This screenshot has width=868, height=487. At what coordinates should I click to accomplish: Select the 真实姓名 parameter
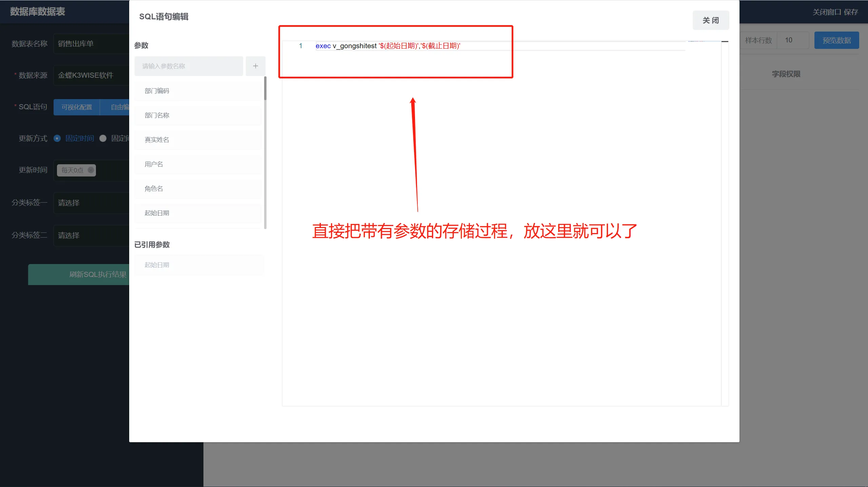[198, 140]
